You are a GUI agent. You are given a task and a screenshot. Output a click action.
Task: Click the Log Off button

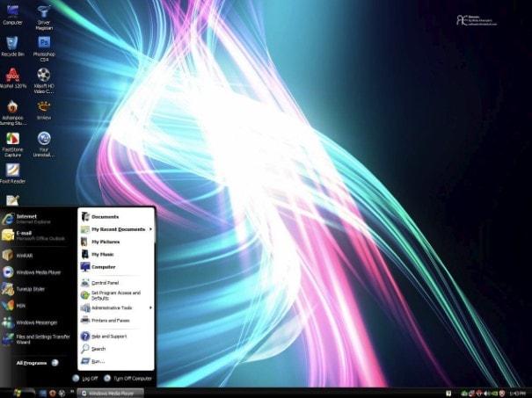click(x=85, y=379)
